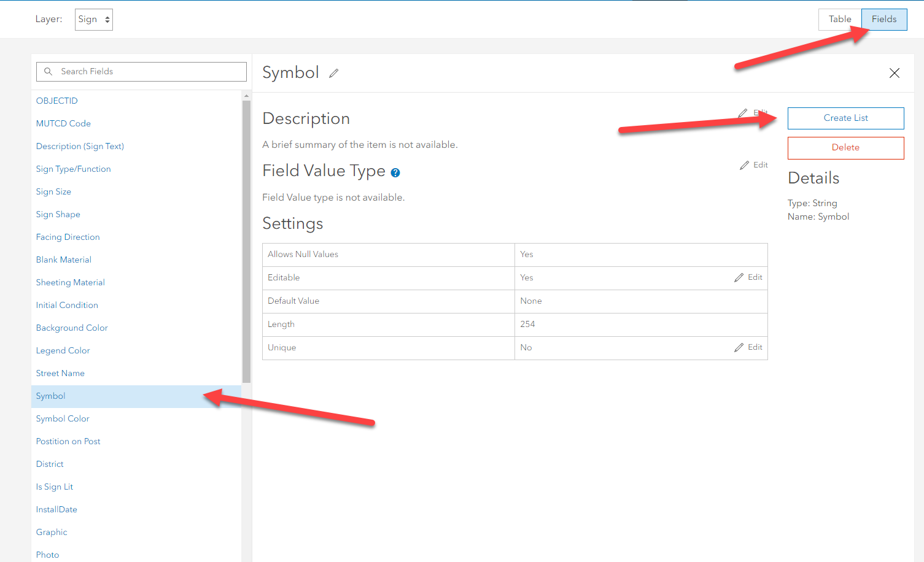924x562 pixels.
Task: Close the Symbol field details panel
Action: [x=895, y=73]
